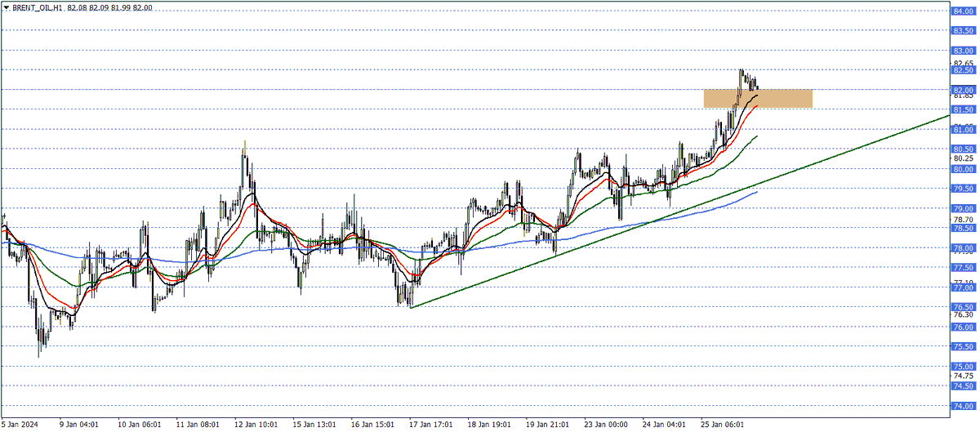980x432 pixels.
Task: Click the 79.50 price axis label
Action: [x=962, y=189]
